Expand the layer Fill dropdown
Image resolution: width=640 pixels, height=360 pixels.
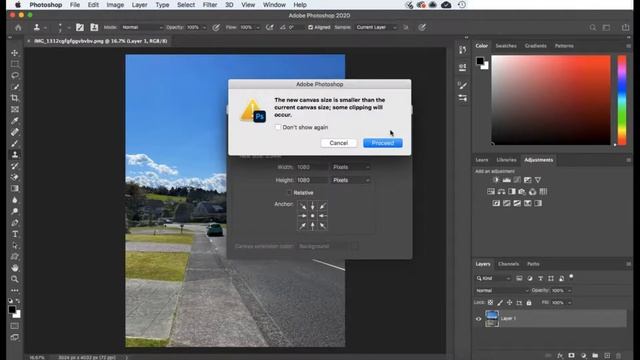click(x=569, y=303)
